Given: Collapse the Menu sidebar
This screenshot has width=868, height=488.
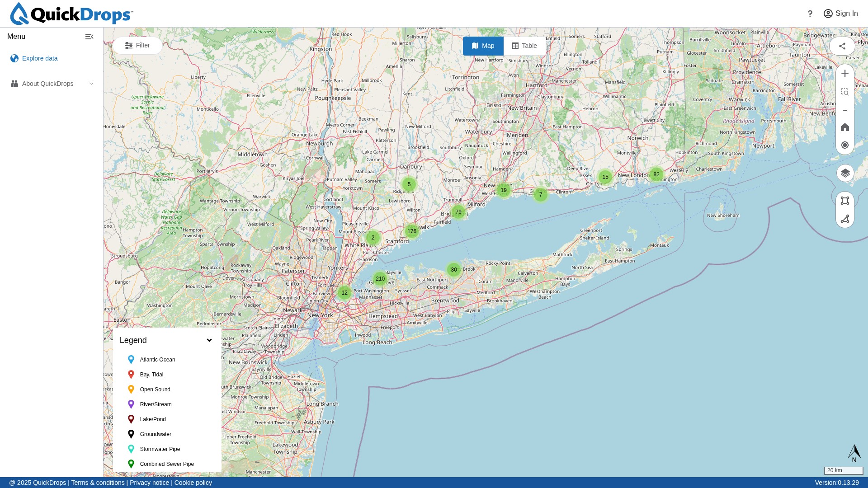Looking at the screenshot, I should click(90, 37).
